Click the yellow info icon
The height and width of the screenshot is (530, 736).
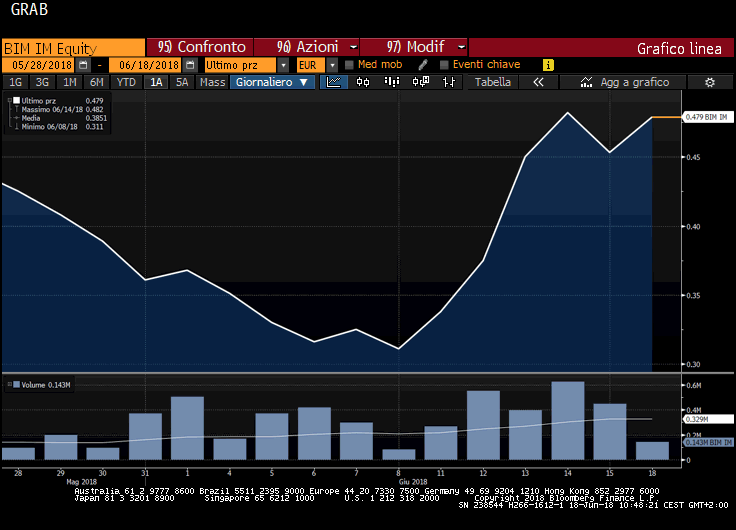pos(548,65)
